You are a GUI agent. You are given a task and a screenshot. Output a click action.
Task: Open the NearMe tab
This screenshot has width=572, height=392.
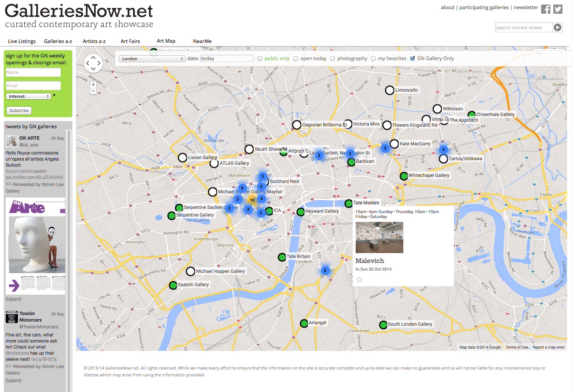tap(202, 41)
